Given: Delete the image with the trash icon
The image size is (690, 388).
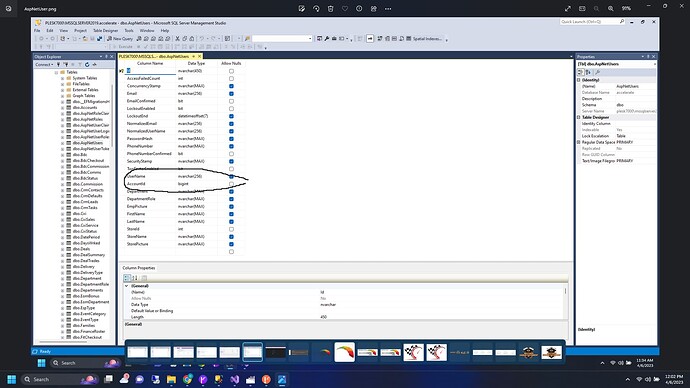Looking at the screenshot, I should [330, 8].
